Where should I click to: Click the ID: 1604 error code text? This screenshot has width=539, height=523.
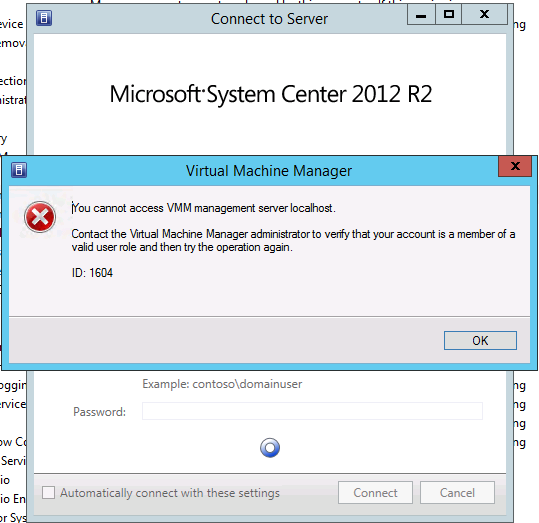92,273
